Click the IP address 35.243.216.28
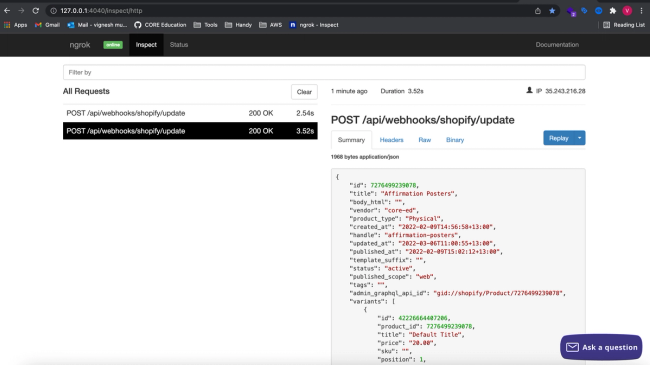This screenshot has height=365, width=650. pos(565,91)
